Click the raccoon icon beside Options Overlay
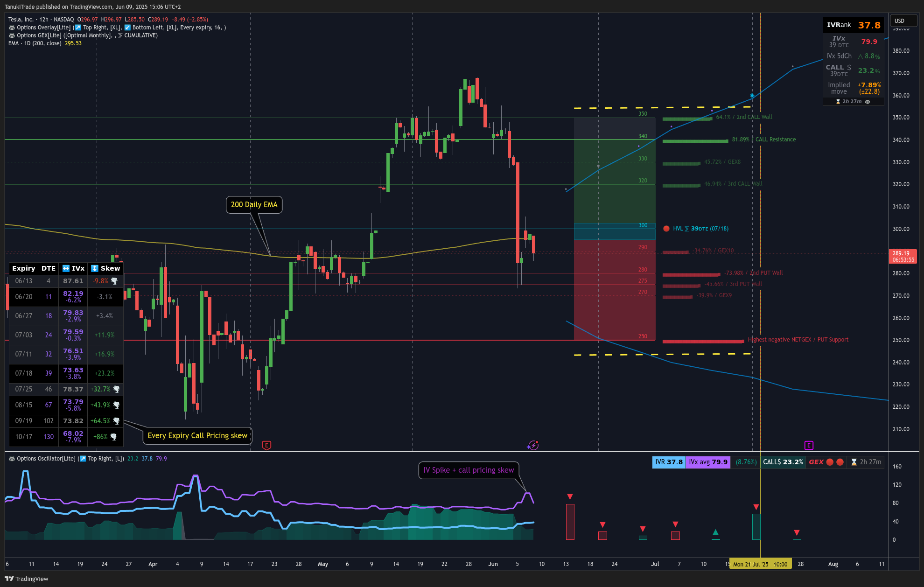924x587 pixels. click(x=12, y=28)
